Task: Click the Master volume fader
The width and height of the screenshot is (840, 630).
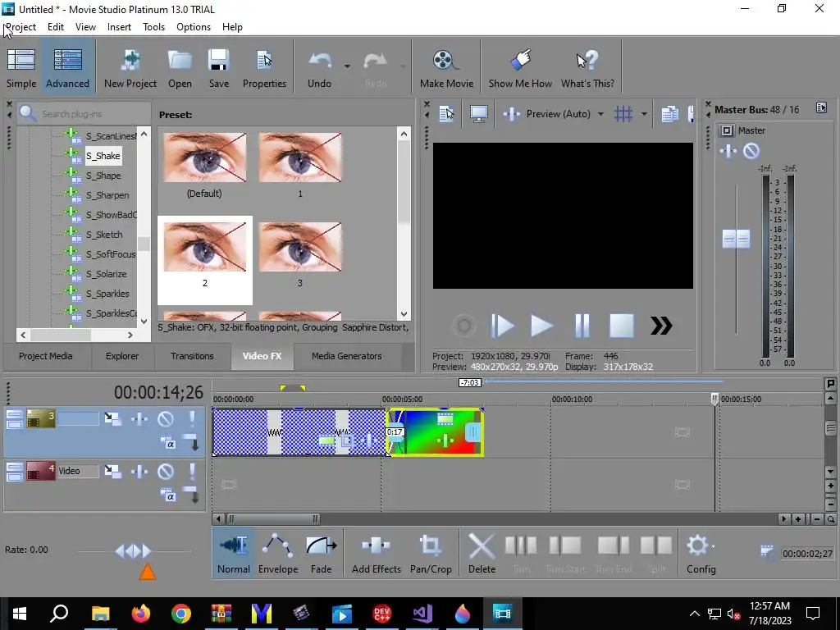Action: (736, 239)
